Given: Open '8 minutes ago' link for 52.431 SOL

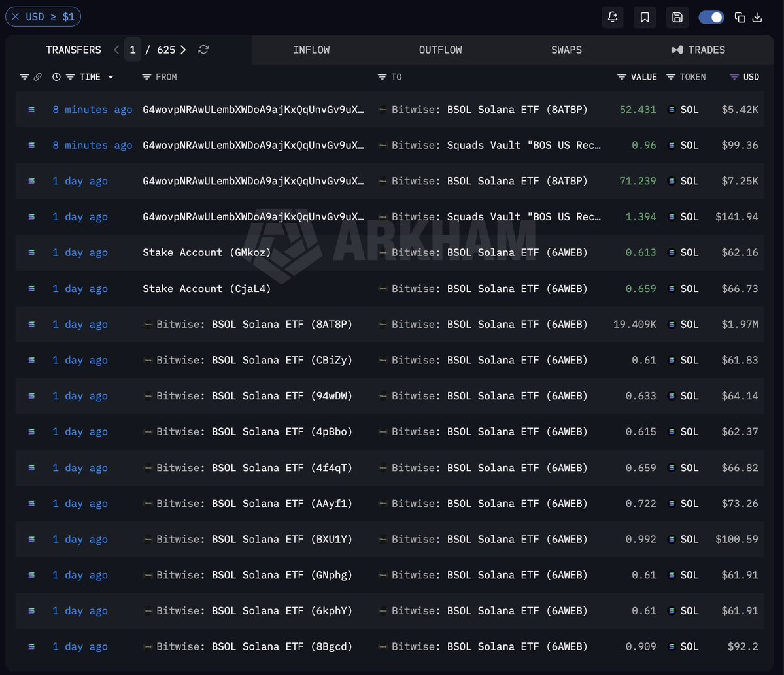Looking at the screenshot, I should click(x=92, y=109).
